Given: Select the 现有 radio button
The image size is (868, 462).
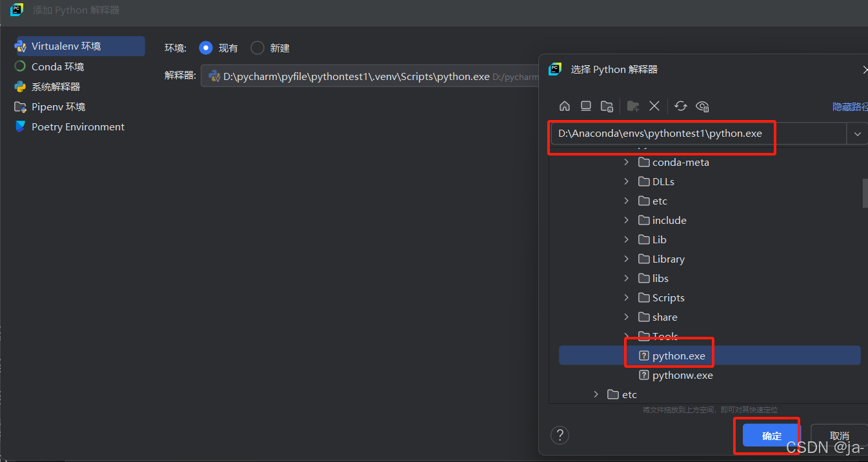Looking at the screenshot, I should click(x=206, y=48).
